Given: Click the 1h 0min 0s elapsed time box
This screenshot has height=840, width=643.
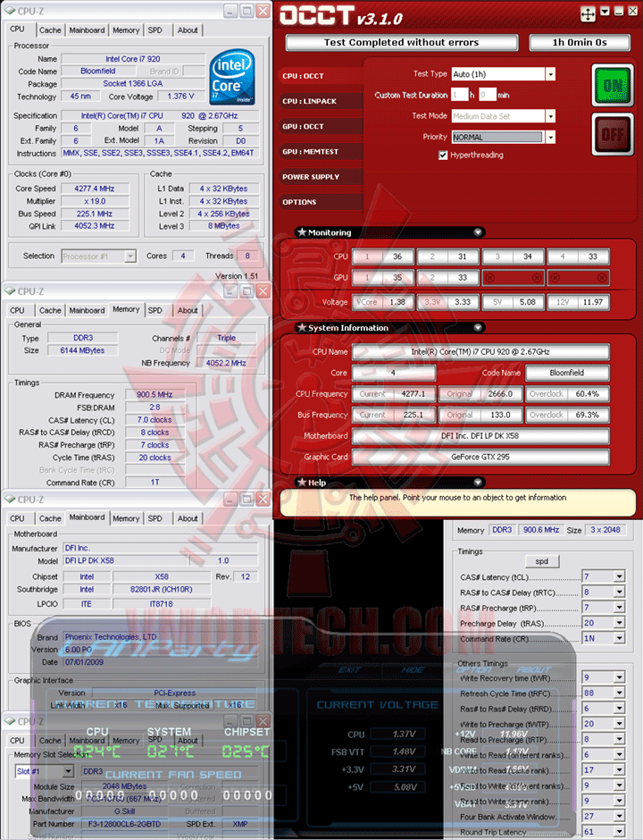Looking at the screenshot, I should point(580,42).
